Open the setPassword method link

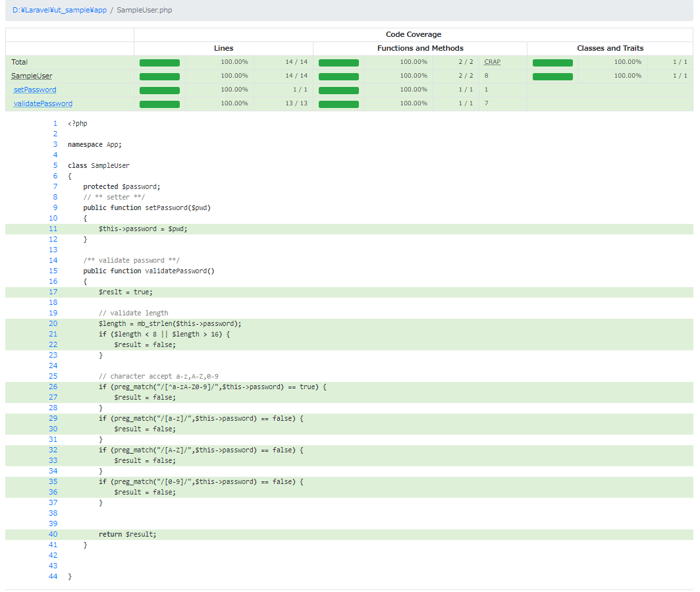click(x=35, y=90)
